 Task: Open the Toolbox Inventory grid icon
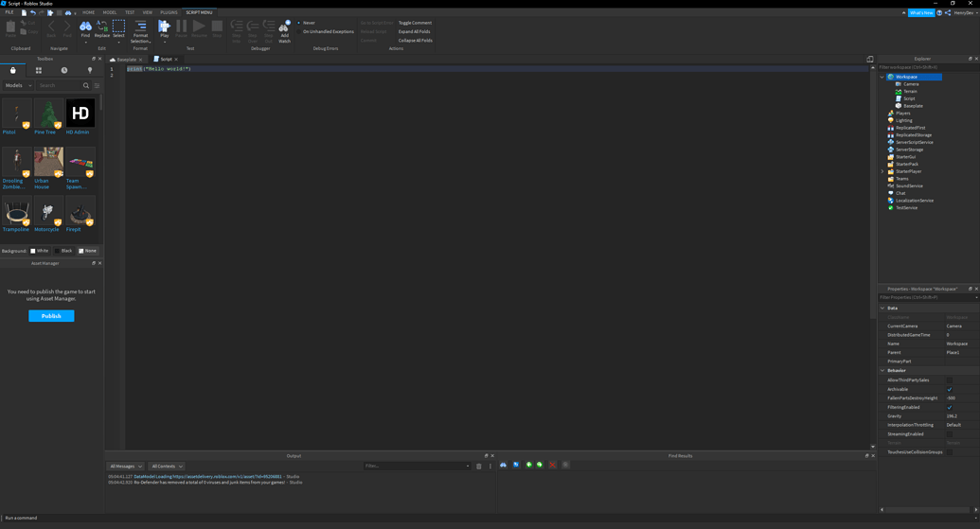coord(38,70)
